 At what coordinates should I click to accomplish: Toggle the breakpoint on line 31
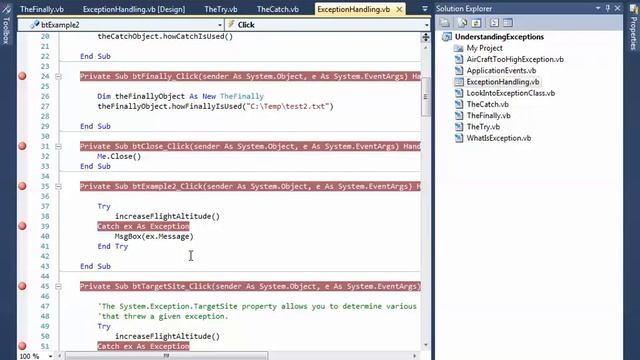22,146
